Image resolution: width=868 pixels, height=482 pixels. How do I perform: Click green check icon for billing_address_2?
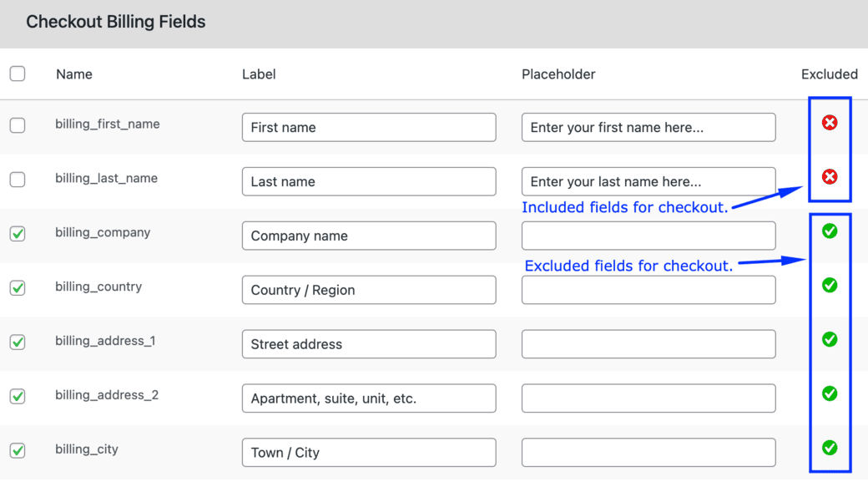coord(830,393)
